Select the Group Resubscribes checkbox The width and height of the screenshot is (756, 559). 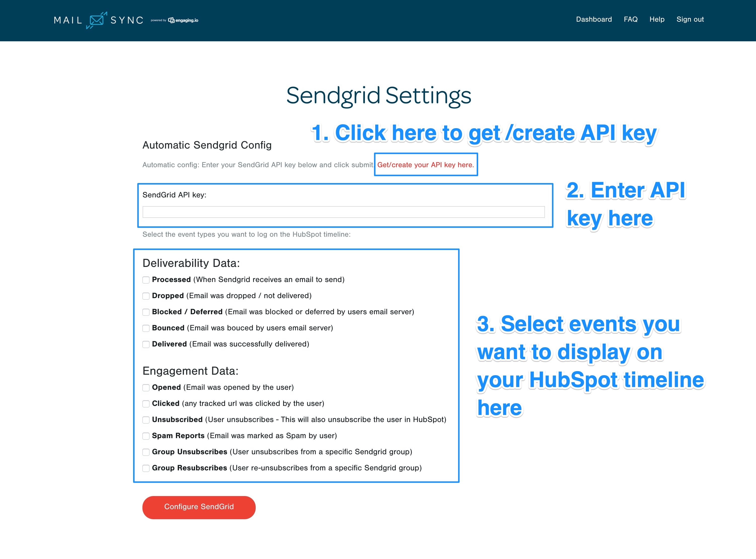pyautogui.click(x=146, y=468)
